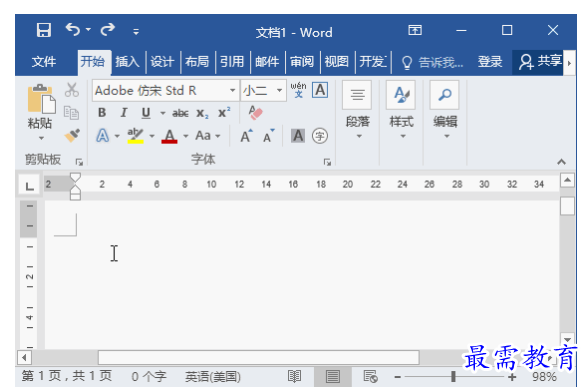586x389 pixels.
Task: Open font color dropdown arrow
Action: (x=185, y=136)
